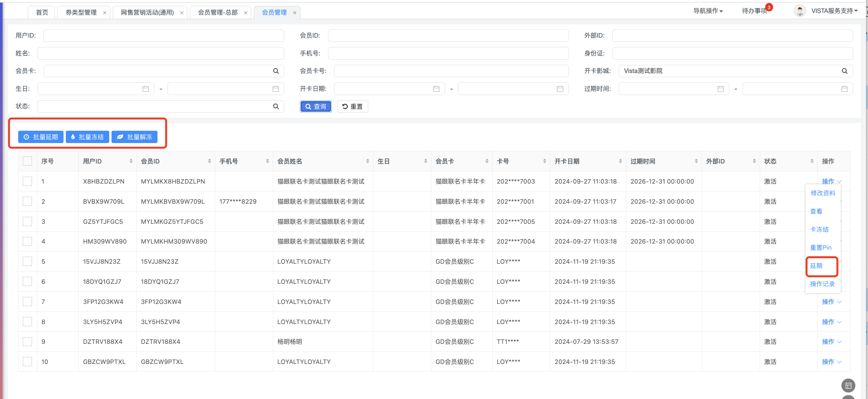Check the row for X8HBZDZLPN
868x399 pixels.
pos(27,181)
